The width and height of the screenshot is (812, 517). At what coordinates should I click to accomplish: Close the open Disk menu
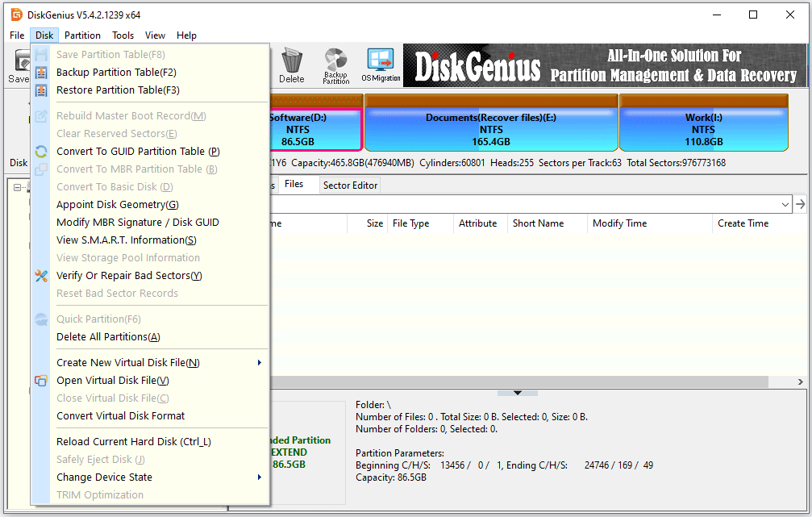coord(44,35)
